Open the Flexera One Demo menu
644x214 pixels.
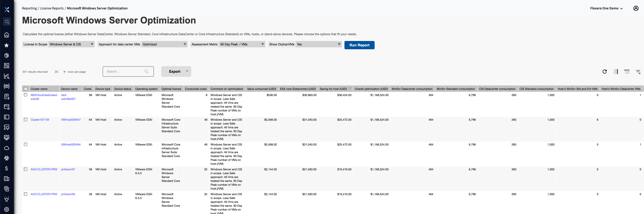pyautogui.click(x=606, y=8)
